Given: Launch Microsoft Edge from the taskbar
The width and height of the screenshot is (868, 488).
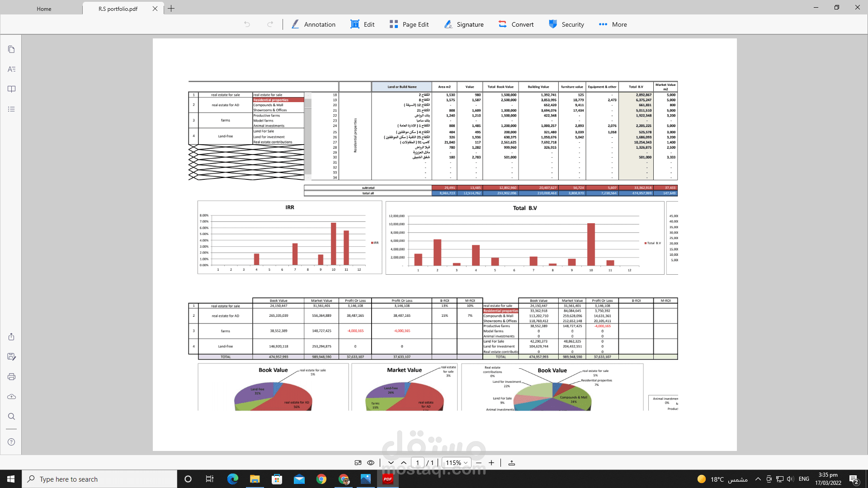Looking at the screenshot, I should pyautogui.click(x=233, y=479).
